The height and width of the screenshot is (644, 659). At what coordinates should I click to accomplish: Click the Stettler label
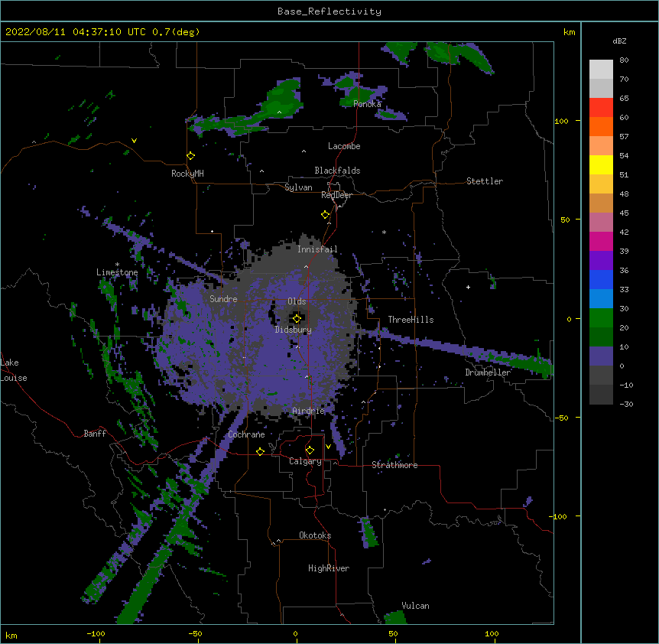pos(485,181)
